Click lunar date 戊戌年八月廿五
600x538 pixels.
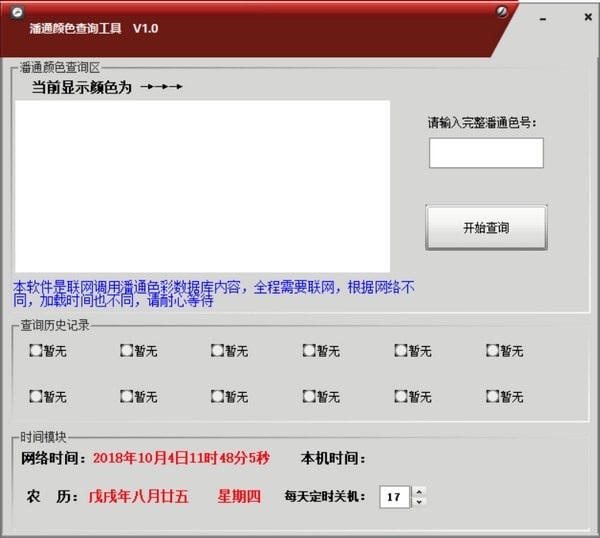coord(139,497)
